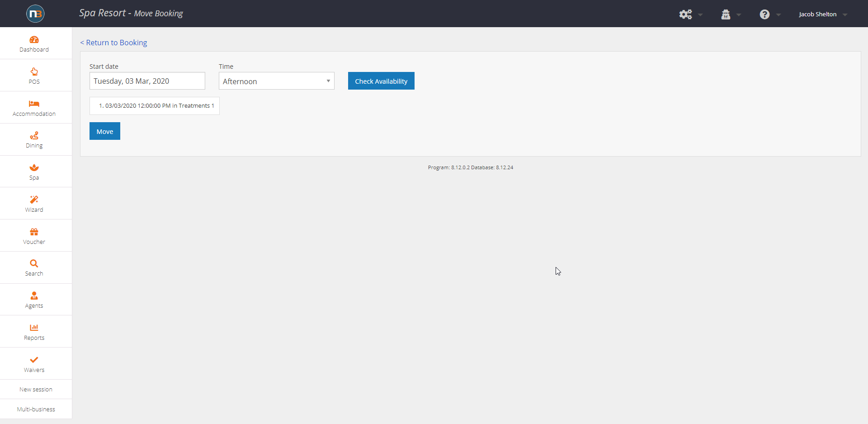Open the Agents person icon
868x424 pixels.
[34, 295]
